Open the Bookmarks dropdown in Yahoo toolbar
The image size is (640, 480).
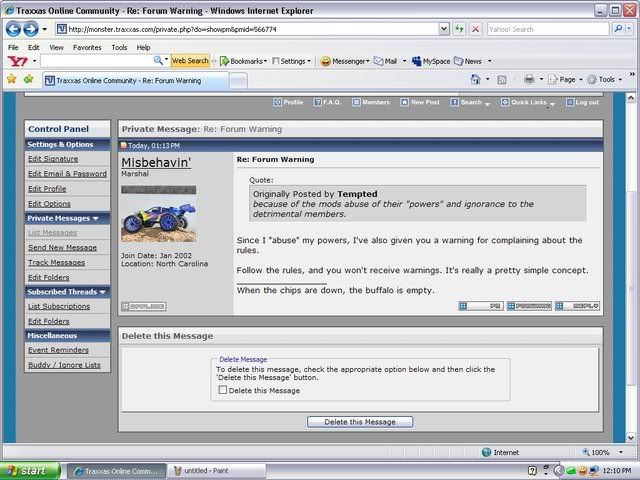pyautogui.click(x=243, y=61)
